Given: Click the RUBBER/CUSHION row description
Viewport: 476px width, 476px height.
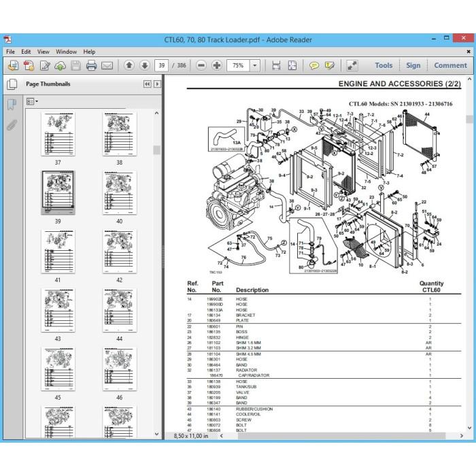Looking at the screenshot, I should (254, 409).
